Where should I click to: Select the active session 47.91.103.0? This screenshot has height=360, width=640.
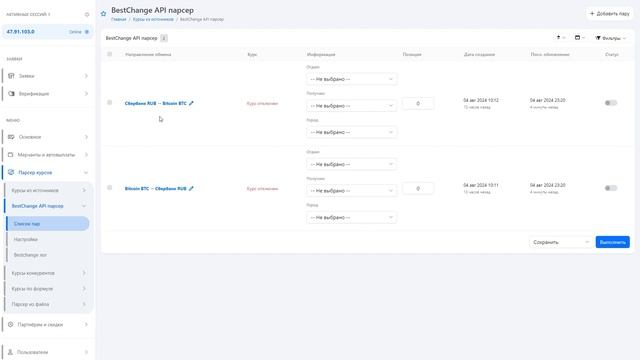(x=47, y=32)
